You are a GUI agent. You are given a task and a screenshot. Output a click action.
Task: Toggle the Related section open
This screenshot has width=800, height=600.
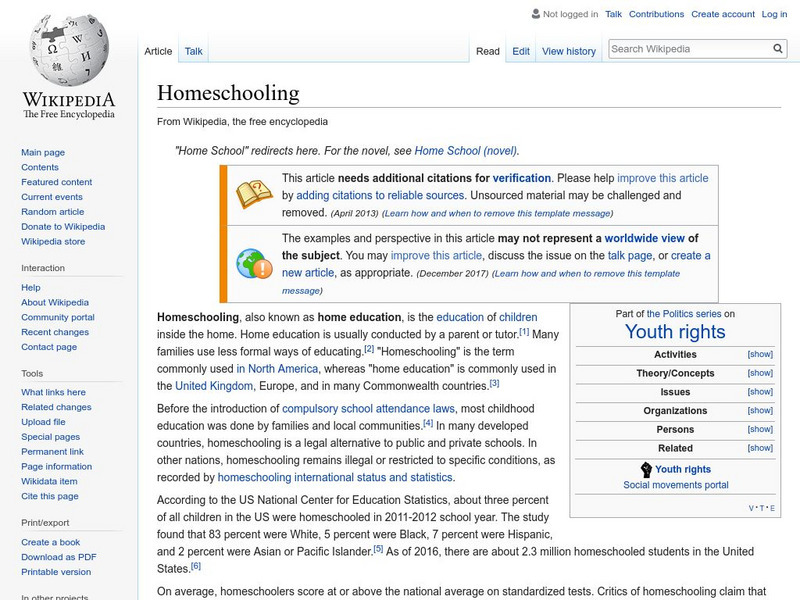(760, 448)
